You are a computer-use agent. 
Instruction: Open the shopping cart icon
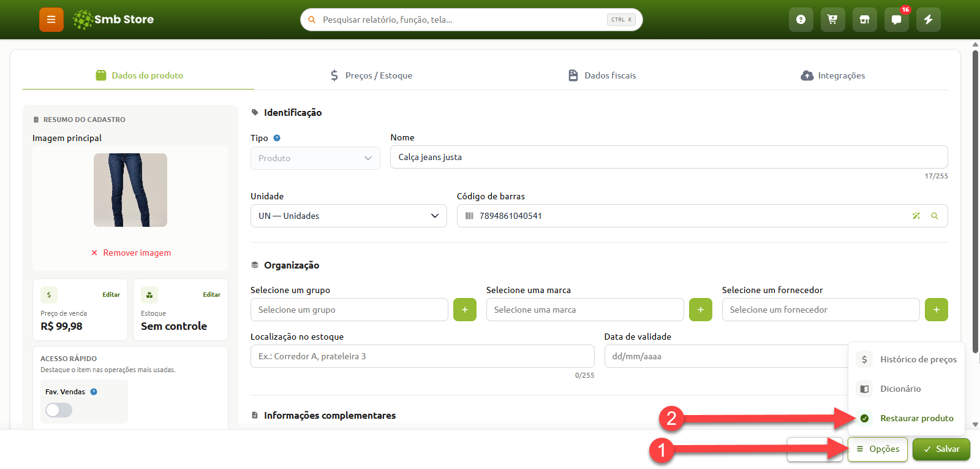tap(832, 20)
